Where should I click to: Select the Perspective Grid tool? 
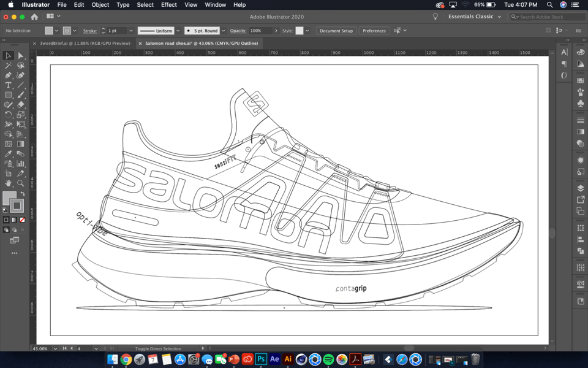tap(21, 134)
